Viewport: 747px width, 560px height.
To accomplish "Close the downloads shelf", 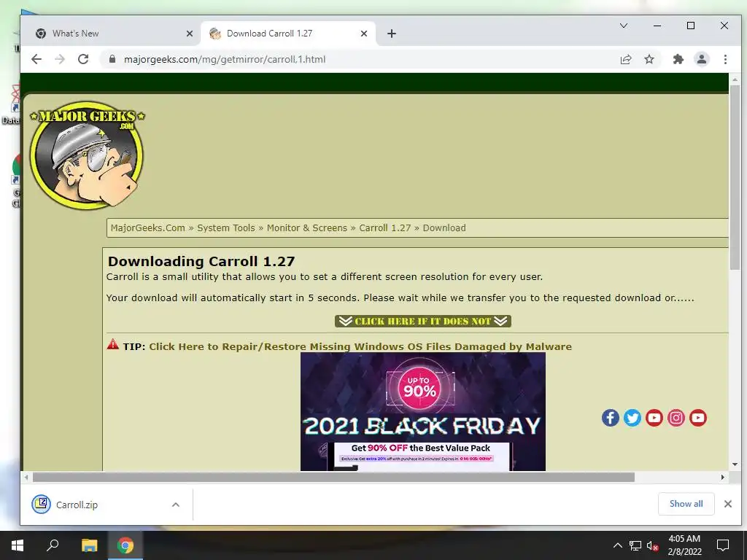I will click(728, 504).
